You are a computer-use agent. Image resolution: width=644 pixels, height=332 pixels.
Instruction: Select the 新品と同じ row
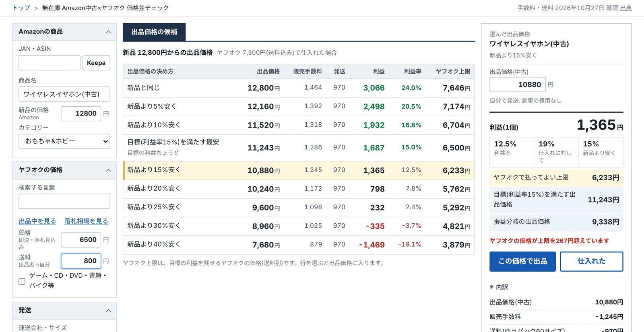(299, 88)
